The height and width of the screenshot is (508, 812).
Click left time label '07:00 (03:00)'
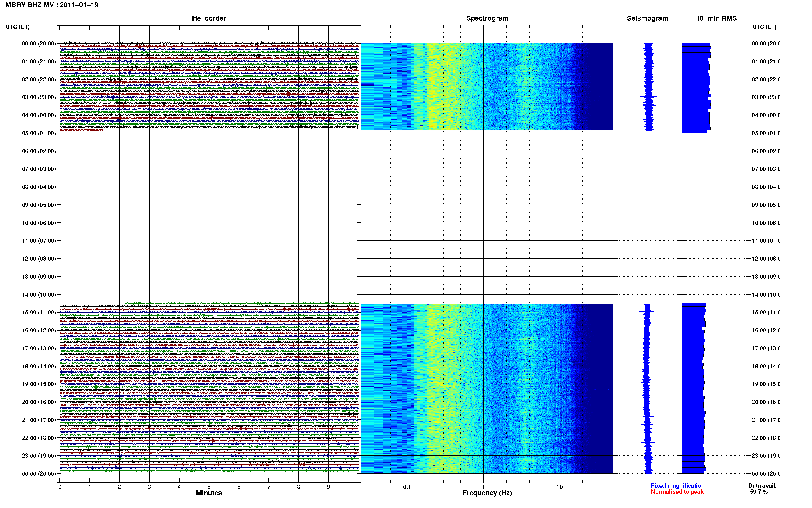(x=39, y=169)
